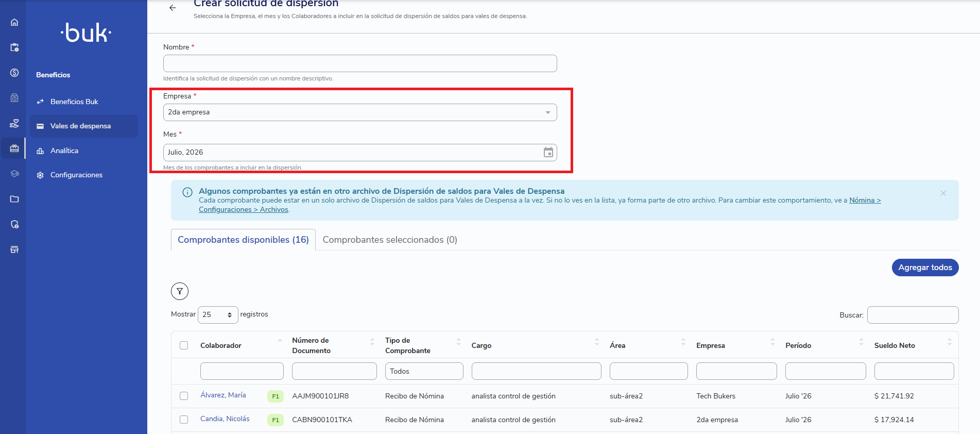Dismiss the blue info alert

pos(943,193)
